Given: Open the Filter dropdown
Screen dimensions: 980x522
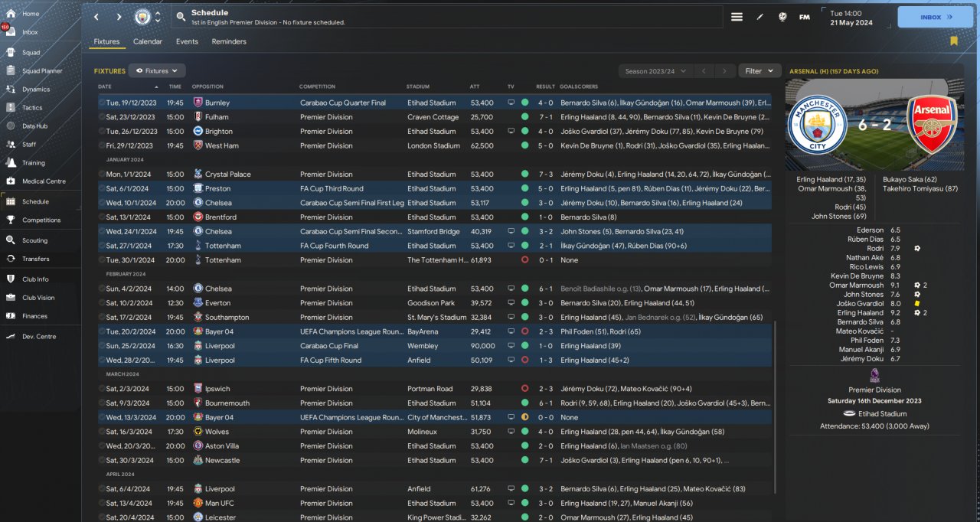Looking at the screenshot, I should (x=759, y=71).
